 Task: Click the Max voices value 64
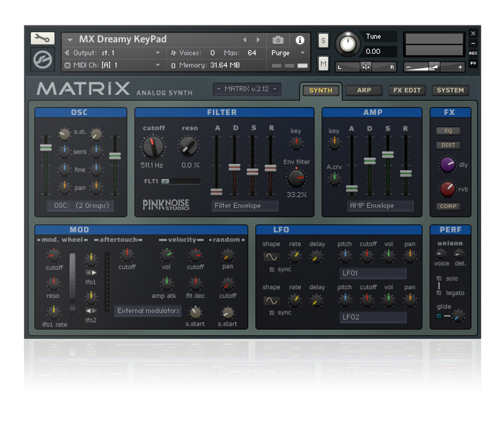(252, 53)
